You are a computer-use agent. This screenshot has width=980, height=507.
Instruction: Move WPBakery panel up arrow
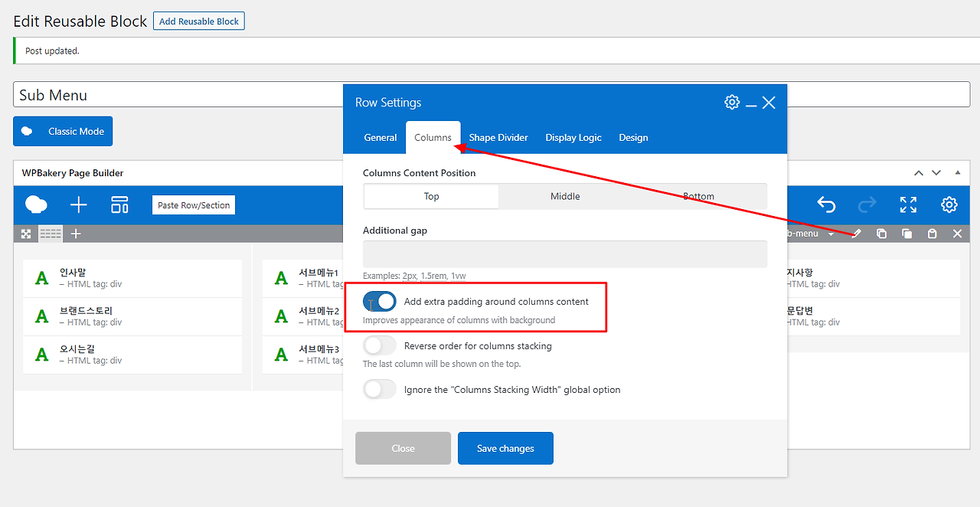[x=919, y=173]
